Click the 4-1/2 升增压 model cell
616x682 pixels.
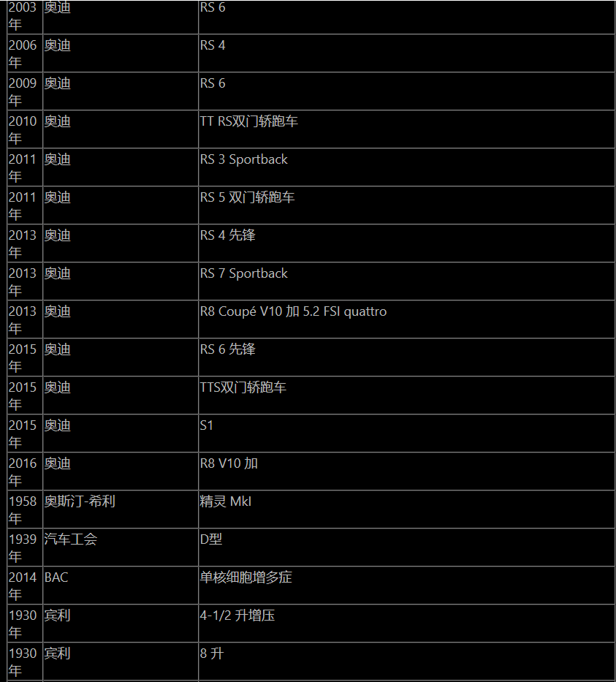pyautogui.click(x=406, y=624)
